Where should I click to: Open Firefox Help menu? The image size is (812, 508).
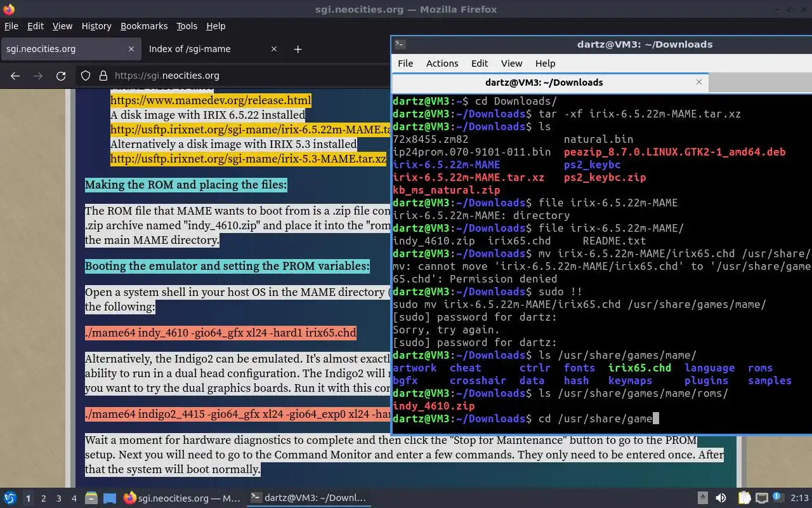216,26
